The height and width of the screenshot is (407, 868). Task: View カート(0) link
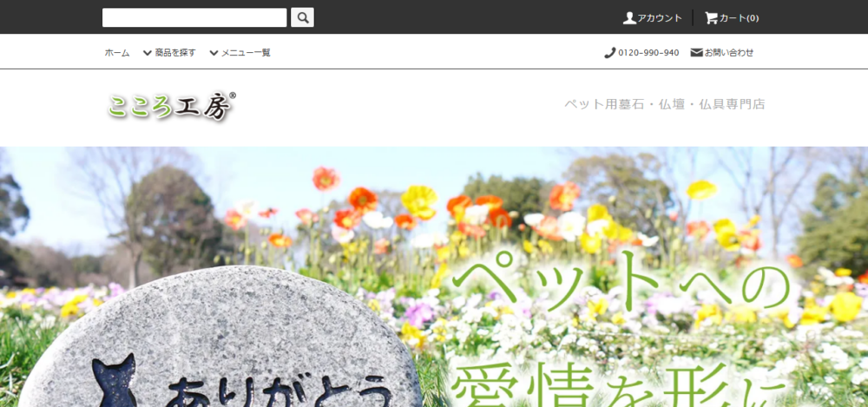(739, 17)
